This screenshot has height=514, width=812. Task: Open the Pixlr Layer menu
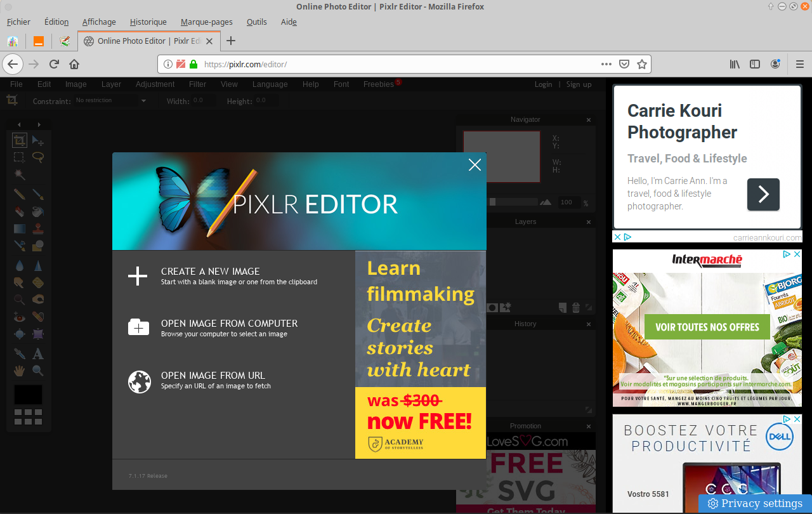point(111,84)
